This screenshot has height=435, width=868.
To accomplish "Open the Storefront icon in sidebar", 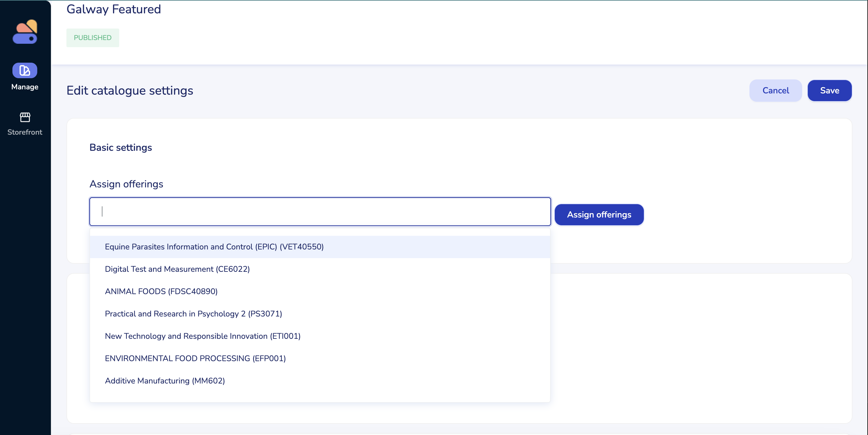I will pyautogui.click(x=25, y=117).
